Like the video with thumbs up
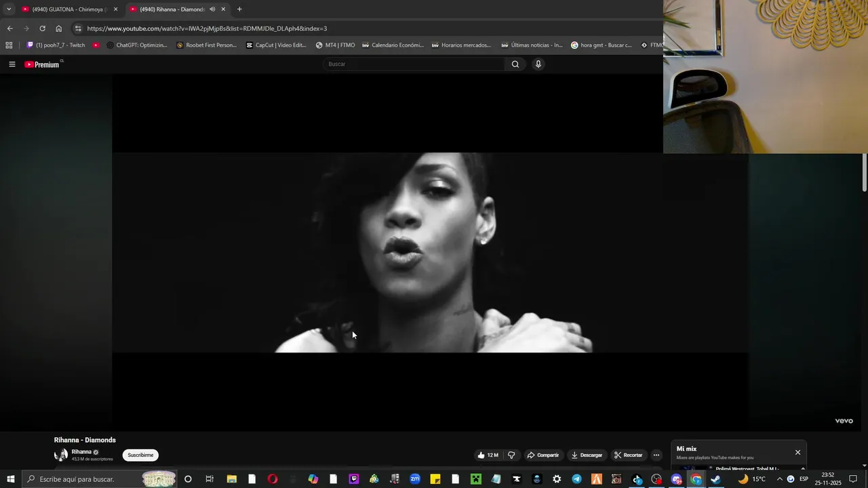The height and width of the screenshot is (488, 868). (x=488, y=455)
